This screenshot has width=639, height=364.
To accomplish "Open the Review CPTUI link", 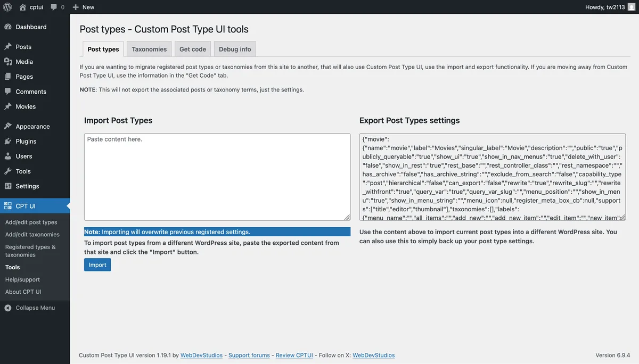I will tap(294, 355).
